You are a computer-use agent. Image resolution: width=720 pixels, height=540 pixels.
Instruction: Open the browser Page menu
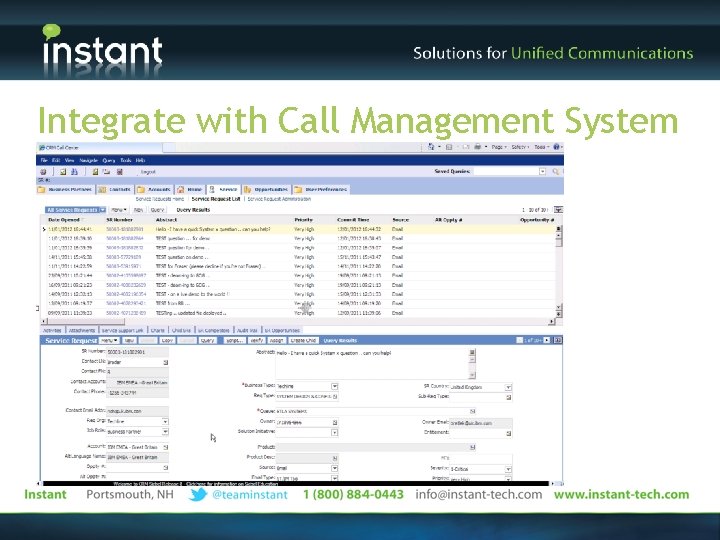coord(499,147)
